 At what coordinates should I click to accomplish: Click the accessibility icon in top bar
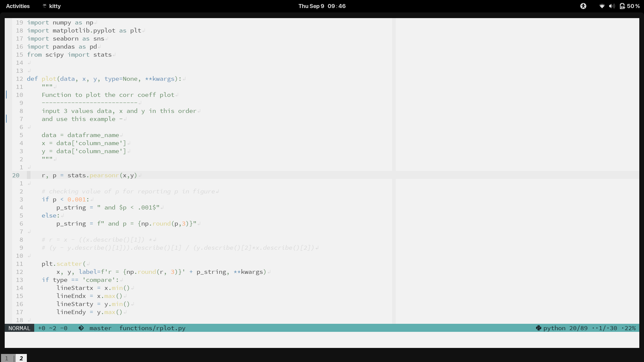[x=583, y=6]
